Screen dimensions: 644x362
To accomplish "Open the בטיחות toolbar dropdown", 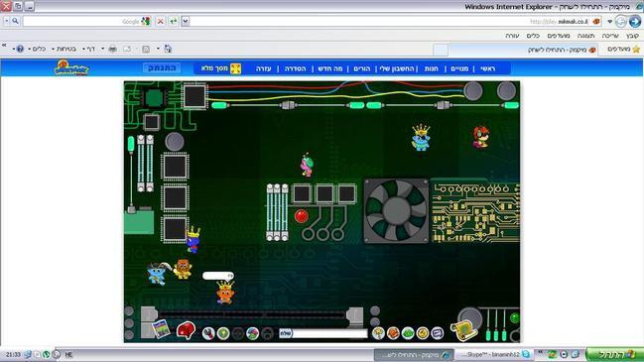I will pyautogui.click(x=64, y=49).
